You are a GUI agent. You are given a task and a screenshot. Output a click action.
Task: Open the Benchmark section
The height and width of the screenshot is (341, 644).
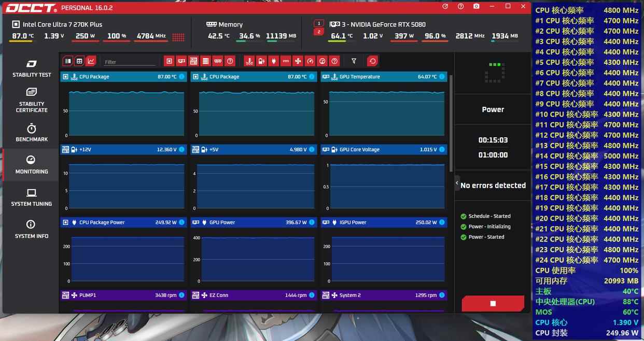[32, 133]
